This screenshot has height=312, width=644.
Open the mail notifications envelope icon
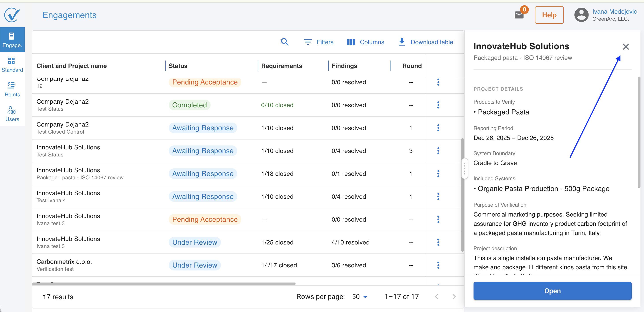coord(519,15)
